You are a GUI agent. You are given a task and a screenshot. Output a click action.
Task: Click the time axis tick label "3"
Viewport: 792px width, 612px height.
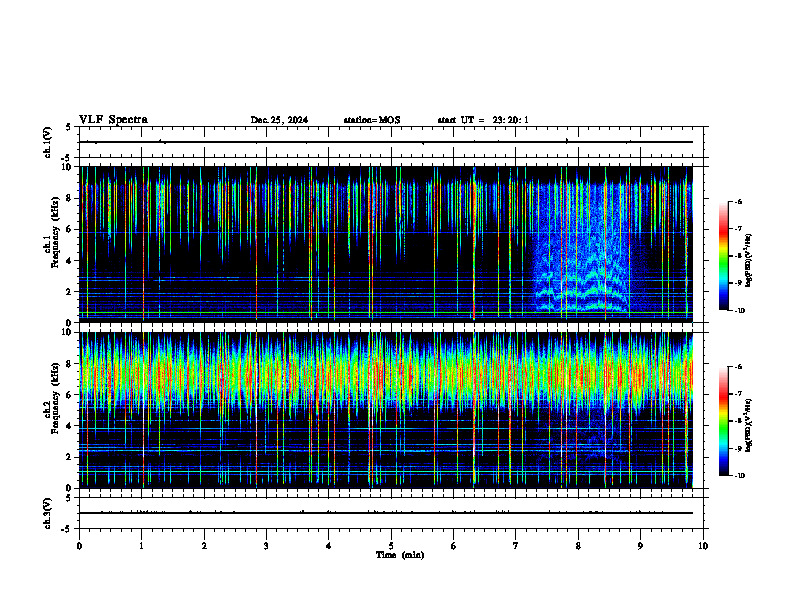(x=266, y=546)
